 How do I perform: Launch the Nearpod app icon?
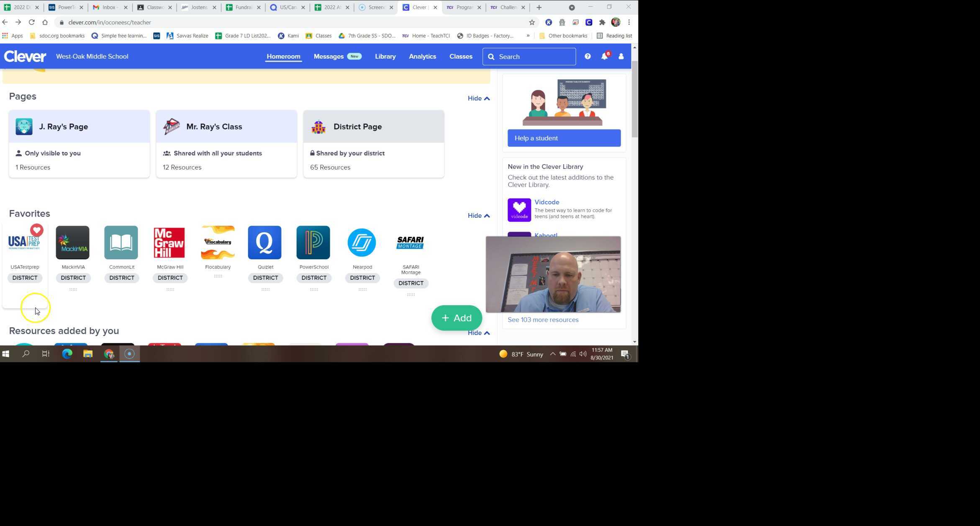tap(362, 242)
